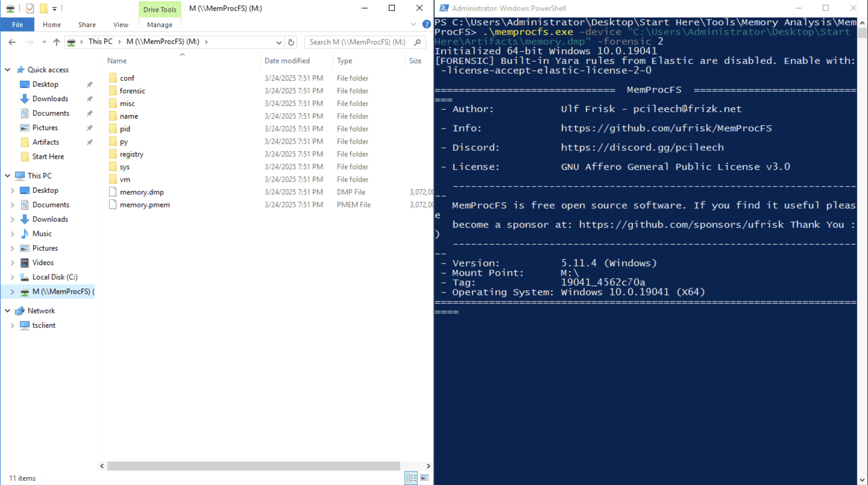Open Explorer Help question mark icon
Viewport: 868px width, 485px height.
point(426,24)
